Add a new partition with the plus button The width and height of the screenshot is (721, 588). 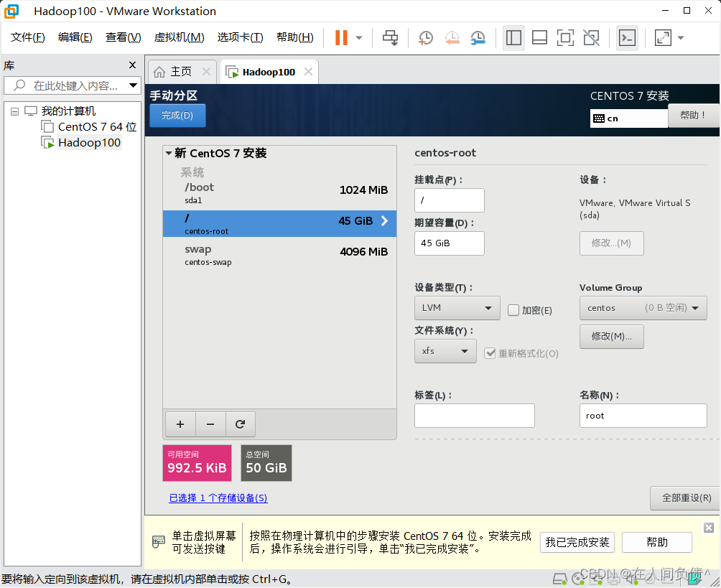(180, 424)
